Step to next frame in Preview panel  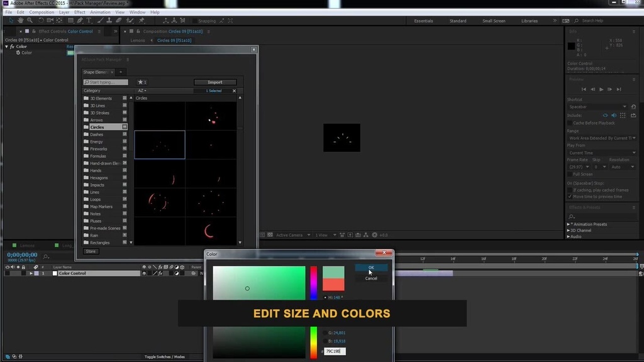(610, 89)
